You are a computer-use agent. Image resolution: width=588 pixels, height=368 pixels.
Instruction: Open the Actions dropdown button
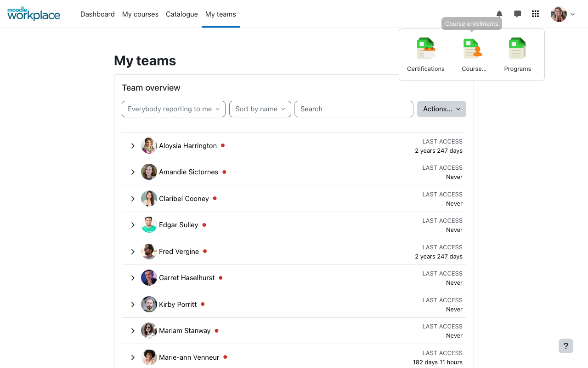[441, 109]
